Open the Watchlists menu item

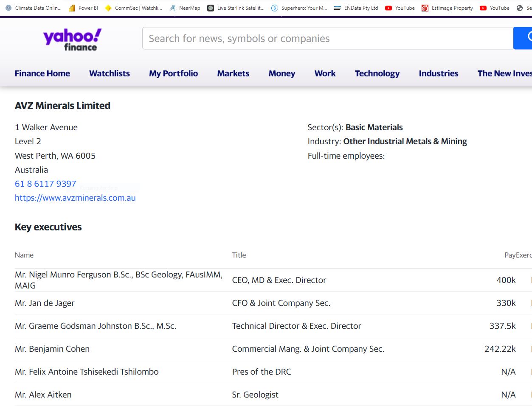pyautogui.click(x=110, y=73)
